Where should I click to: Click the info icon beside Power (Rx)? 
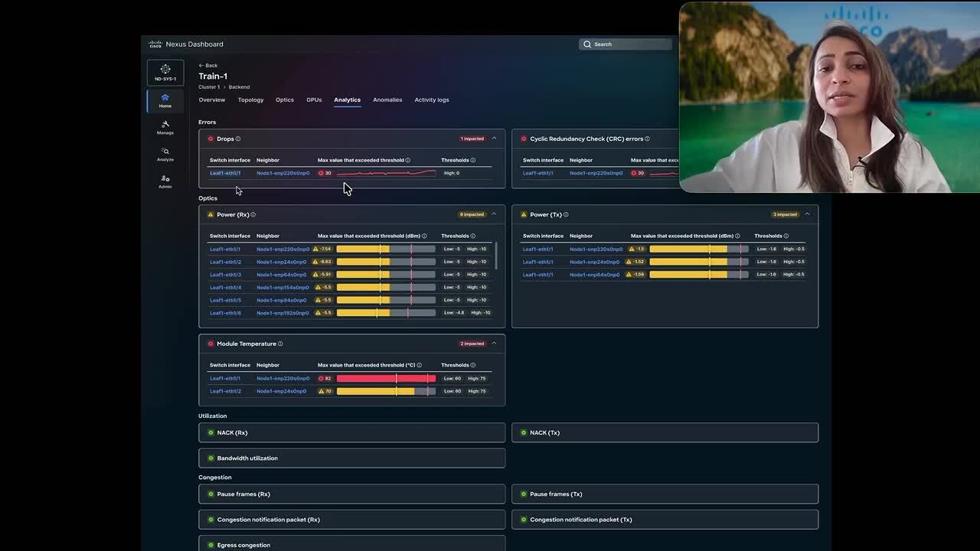(253, 214)
